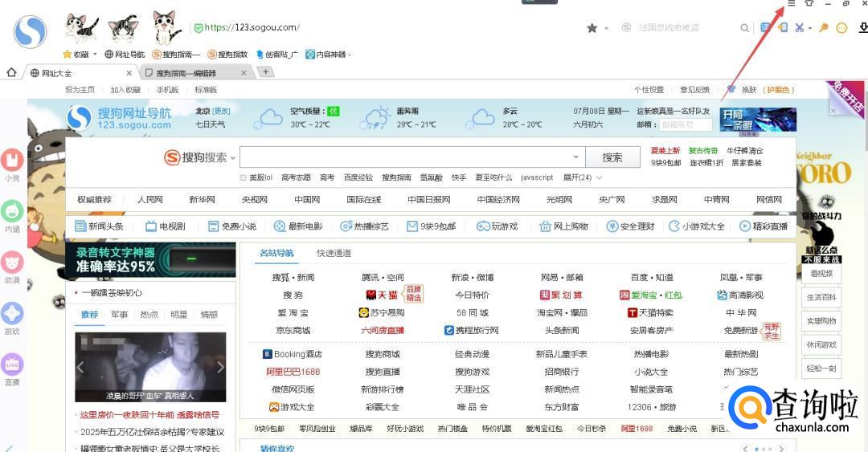Open 免费小说 category
The width and height of the screenshot is (868, 452).
[232, 226]
